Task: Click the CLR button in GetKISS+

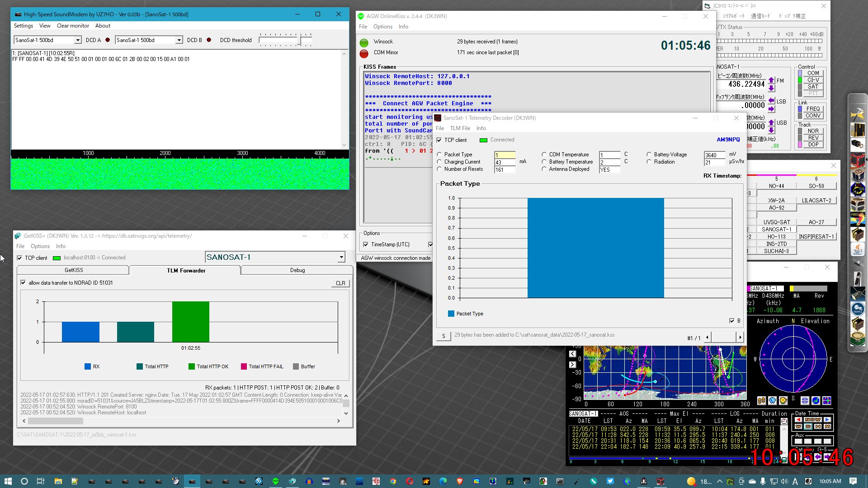Action: [340, 283]
